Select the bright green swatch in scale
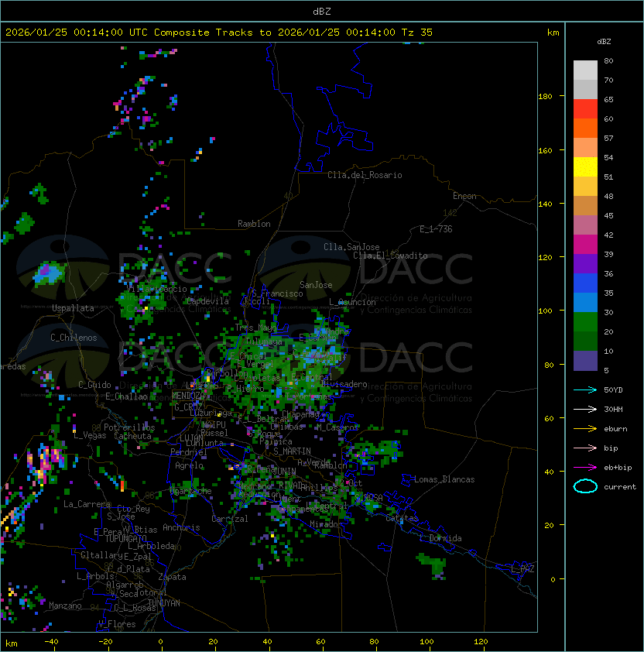The width and height of the screenshot is (644, 652). pyautogui.click(x=585, y=322)
